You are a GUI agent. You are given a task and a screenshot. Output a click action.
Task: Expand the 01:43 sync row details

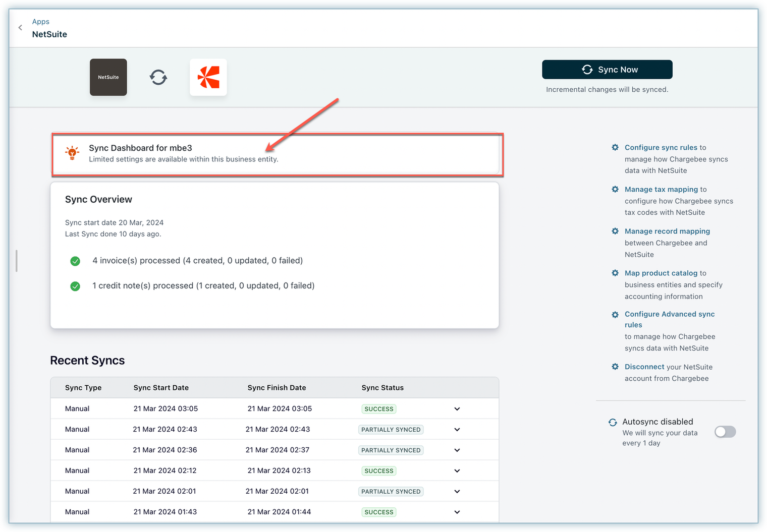[457, 512]
